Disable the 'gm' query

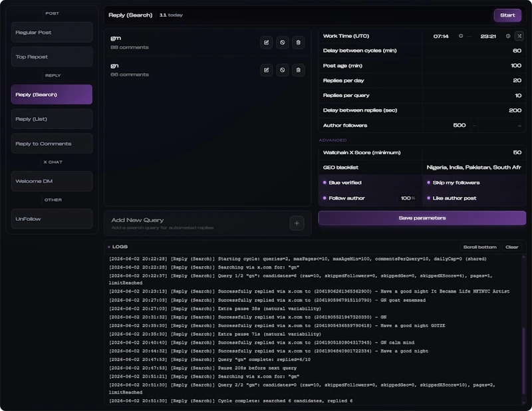tap(282, 43)
